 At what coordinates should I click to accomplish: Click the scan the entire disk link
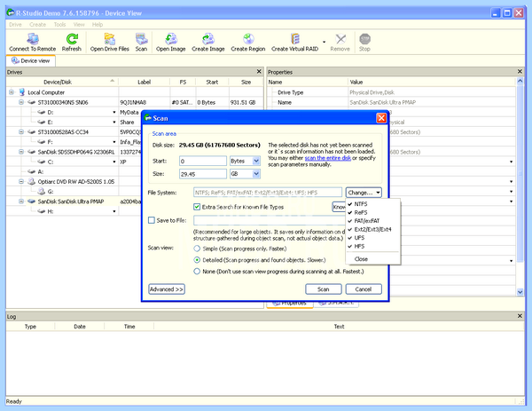328,158
